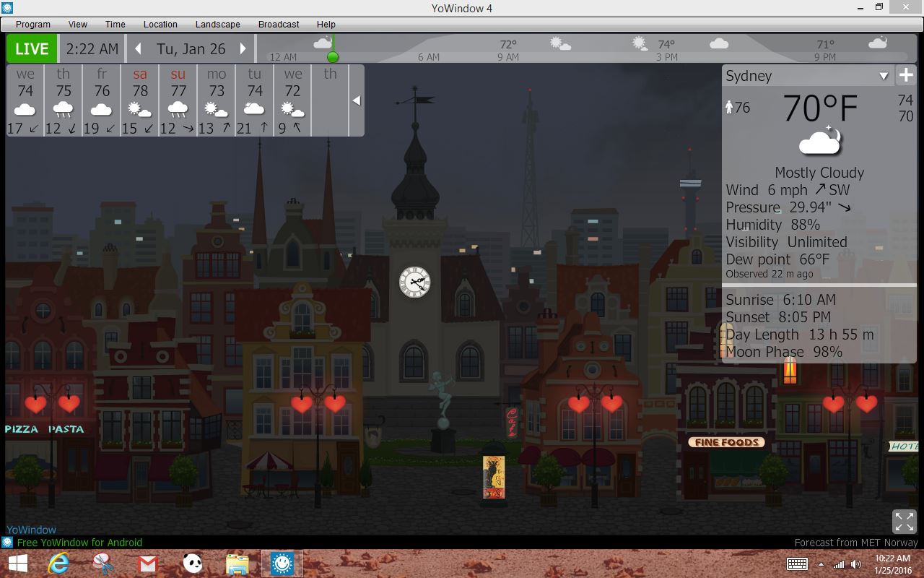Click Forecast from MET Norway link
The image size is (924, 578).
pyautogui.click(x=855, y=543)
